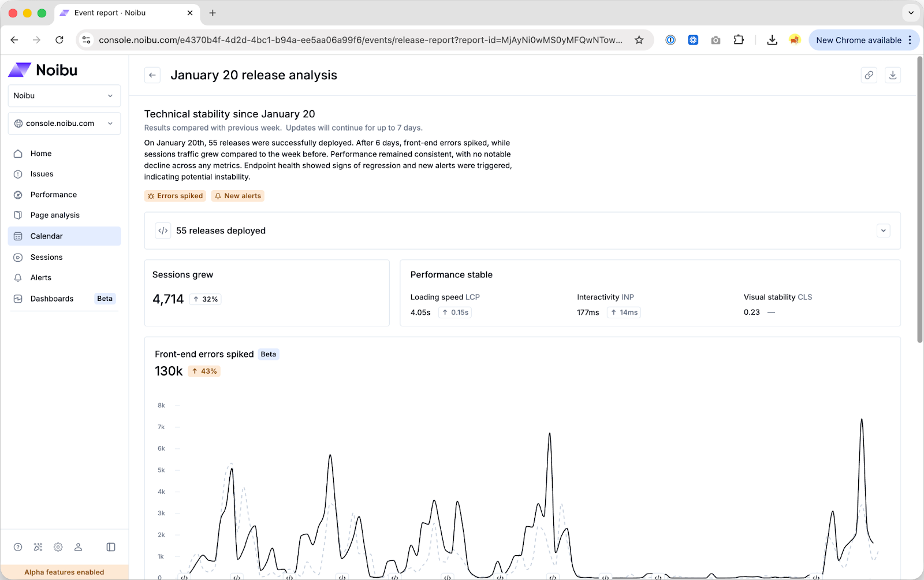The height and width of the screenshot is (580, 924).
Task: Expand the 55 releases deployed section
Action: (x=883, y=230)
